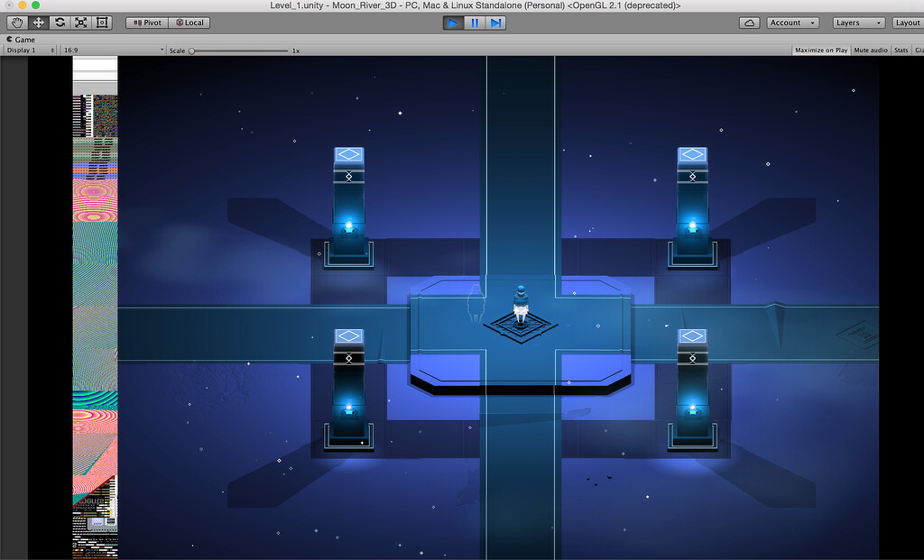Toggle Local handle rotation mode
The image size is (924, 560).
pos(189,23)
